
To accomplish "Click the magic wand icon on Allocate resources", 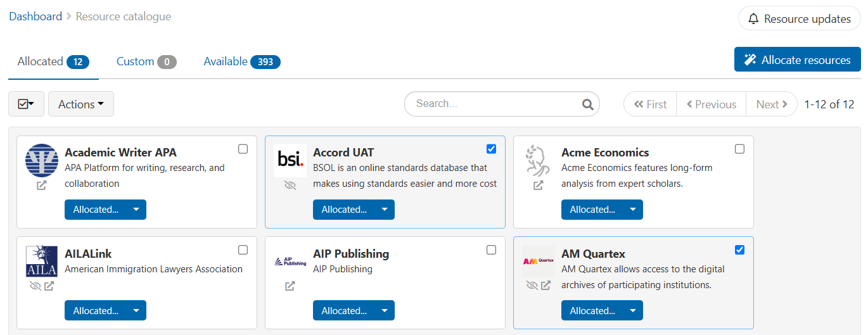I will (x=750, y=60).
